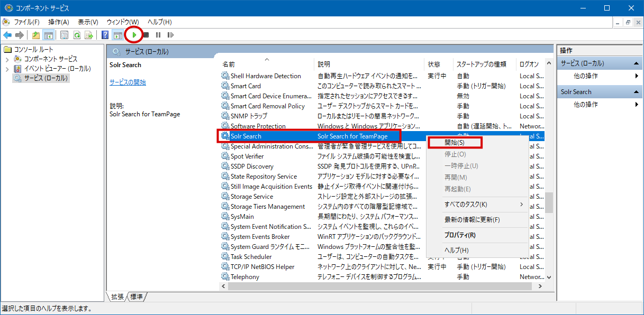The width and height of the screenshot is (644, 315).
Task: Click the Export List toolbar icon
Action: (89, 35)
